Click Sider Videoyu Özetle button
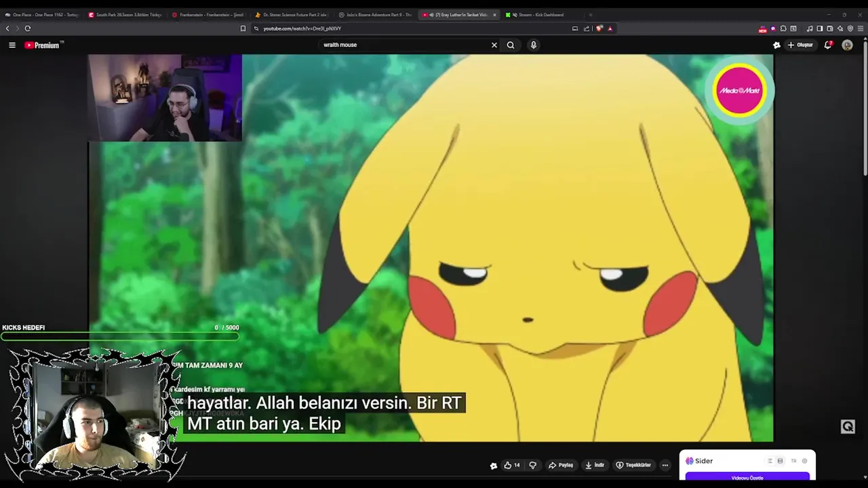The height and width of the screenshot is (488, 868). 747,478
